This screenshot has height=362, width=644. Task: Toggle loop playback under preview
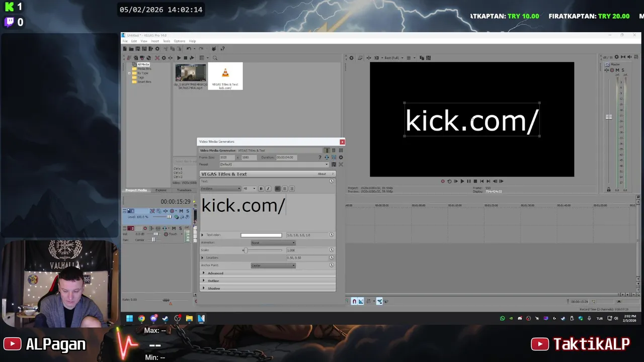449,181
